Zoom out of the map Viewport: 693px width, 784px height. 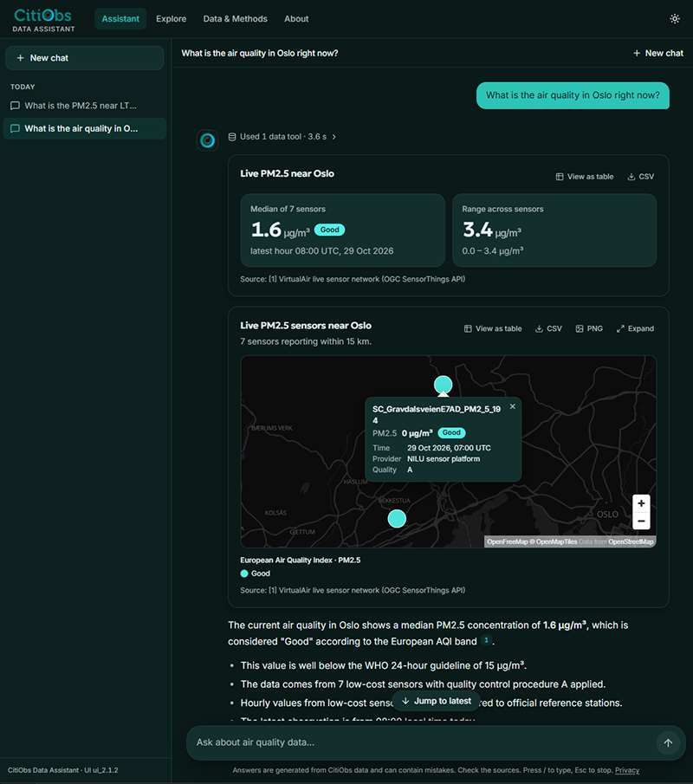[x=641, y=521]
